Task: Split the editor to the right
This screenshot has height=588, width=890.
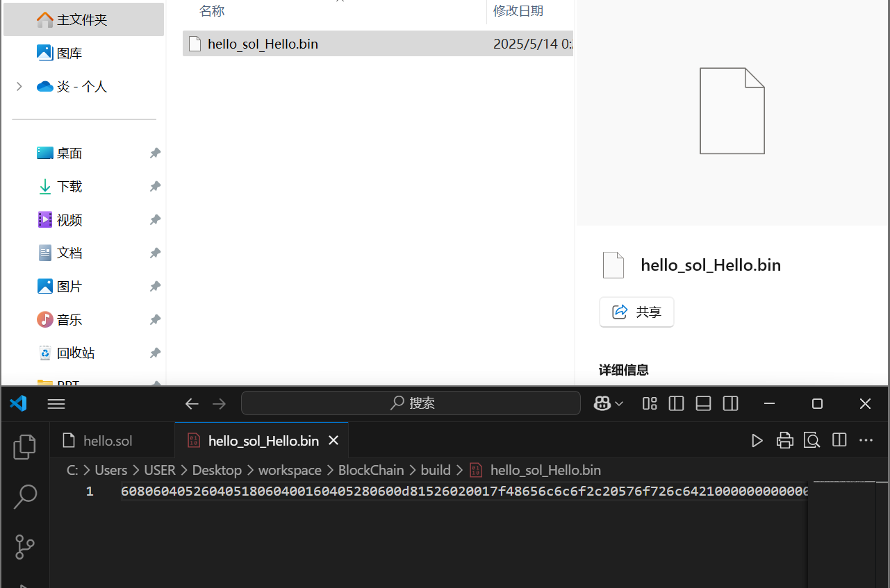Action: click(839, 440)
